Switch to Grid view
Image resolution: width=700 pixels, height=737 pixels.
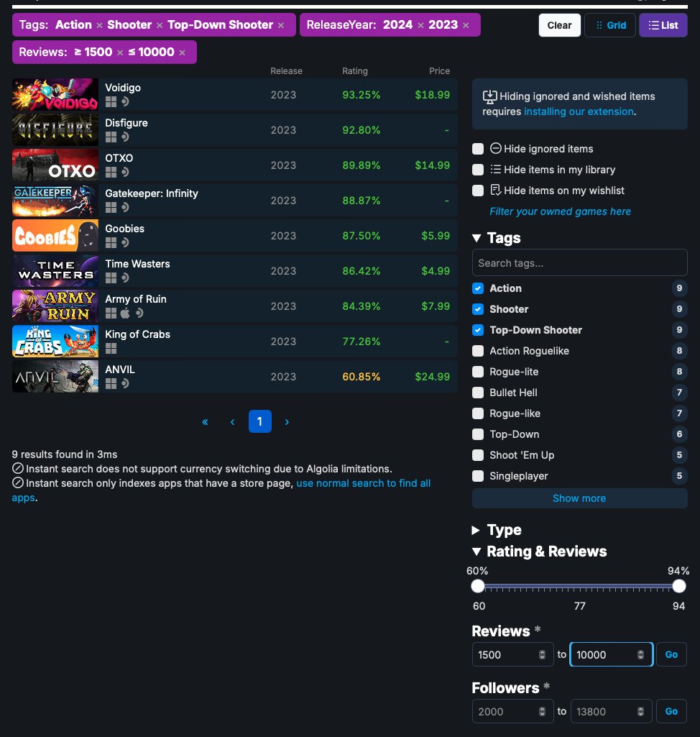[609, 25]
